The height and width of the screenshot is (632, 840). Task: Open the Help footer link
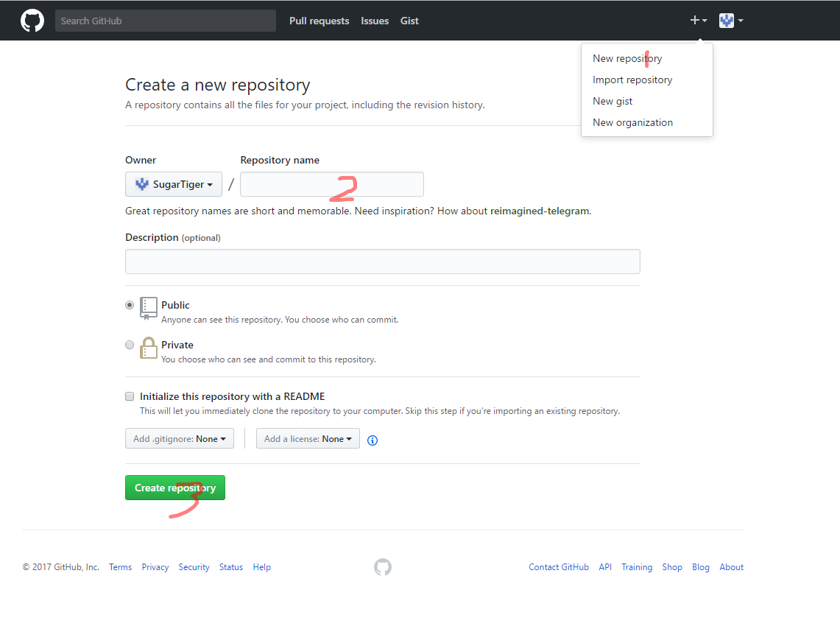coord(262,567)
